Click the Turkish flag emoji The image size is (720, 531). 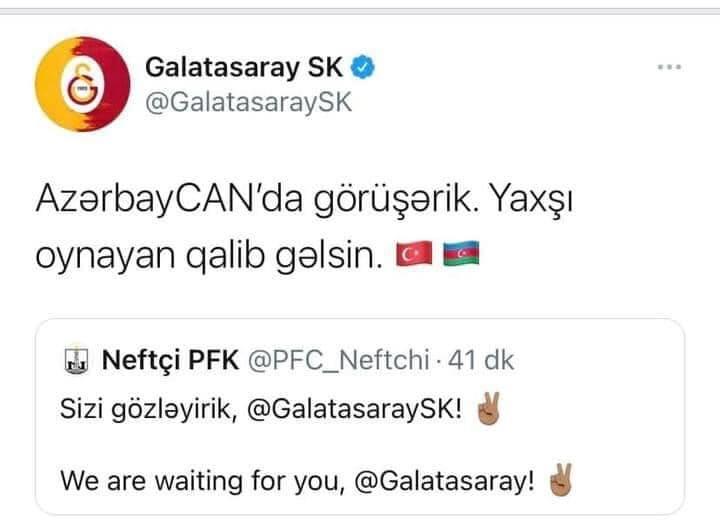[x=414, y=254]
